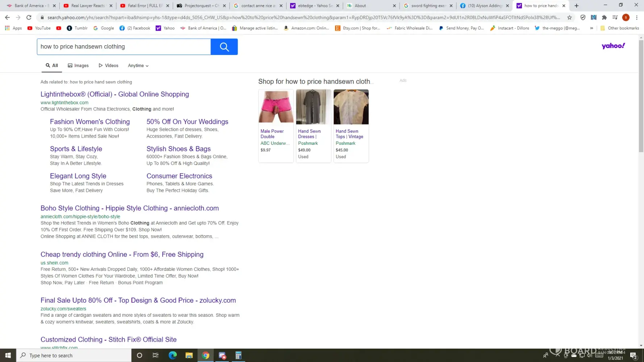Viewport: 644px width, 362px height.
Task: Reload the page using the refresh icon
Action: pos(29,17)
